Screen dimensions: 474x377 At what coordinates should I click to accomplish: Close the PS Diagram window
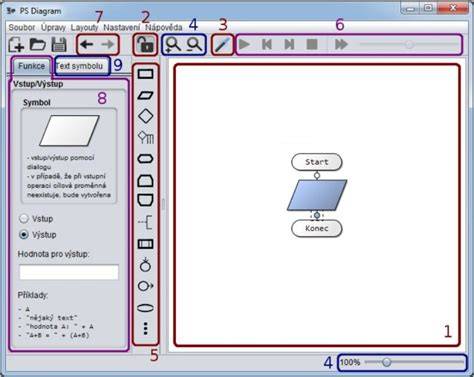pos(453,8)
